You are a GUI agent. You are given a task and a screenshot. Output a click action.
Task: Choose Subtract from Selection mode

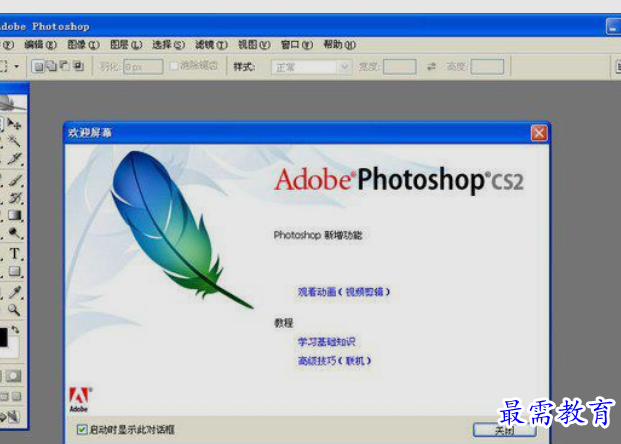point(65,66)
